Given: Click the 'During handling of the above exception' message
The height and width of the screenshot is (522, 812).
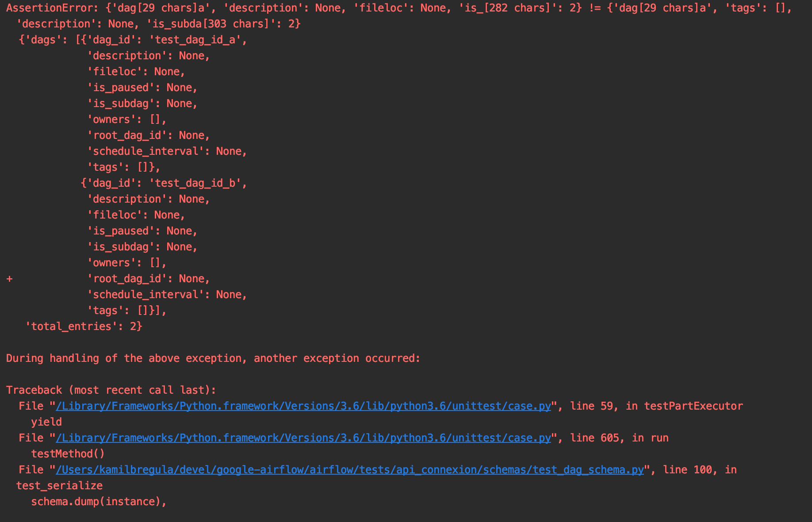Looking at the screenshot, I should (213, 358).
